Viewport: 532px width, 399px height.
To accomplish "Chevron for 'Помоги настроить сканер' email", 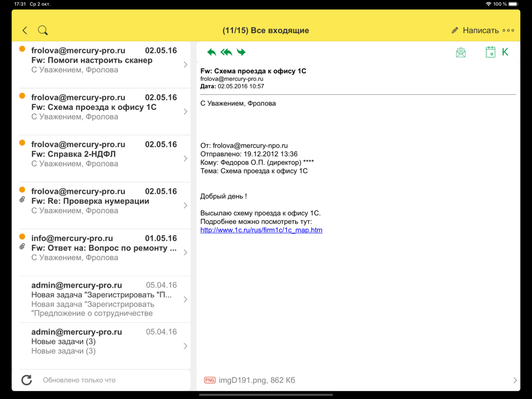I will click(x=185, y=64).
